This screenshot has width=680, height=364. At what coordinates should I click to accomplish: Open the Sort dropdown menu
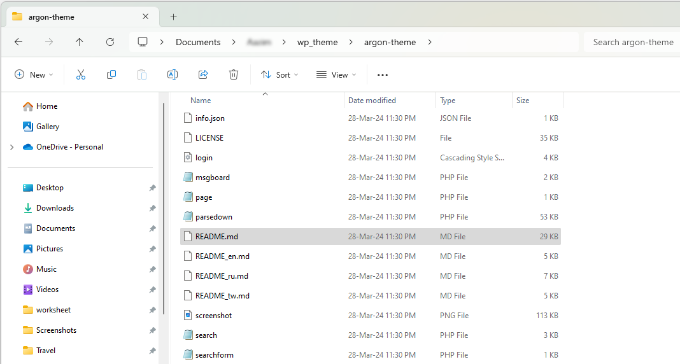(279, 75)
